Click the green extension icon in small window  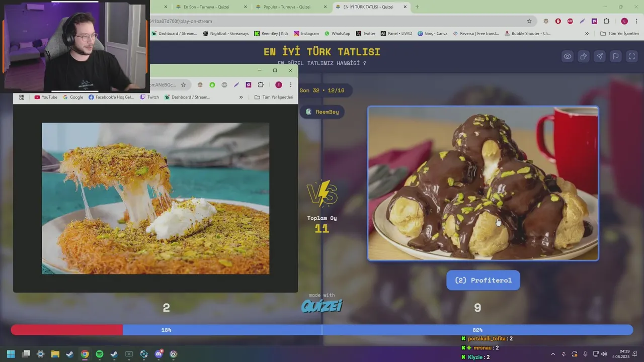[212, 85]
